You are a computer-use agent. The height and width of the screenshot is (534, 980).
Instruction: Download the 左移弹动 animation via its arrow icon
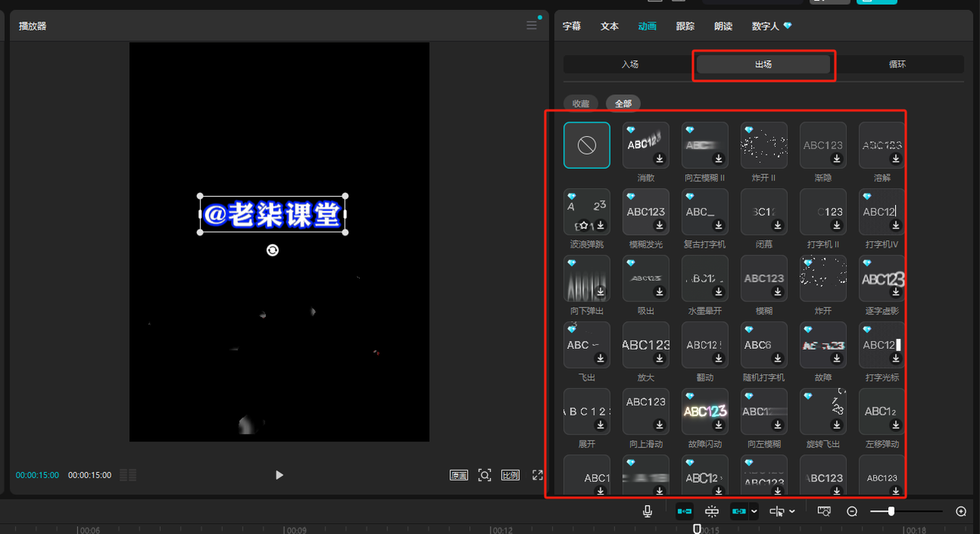point(896,425)
